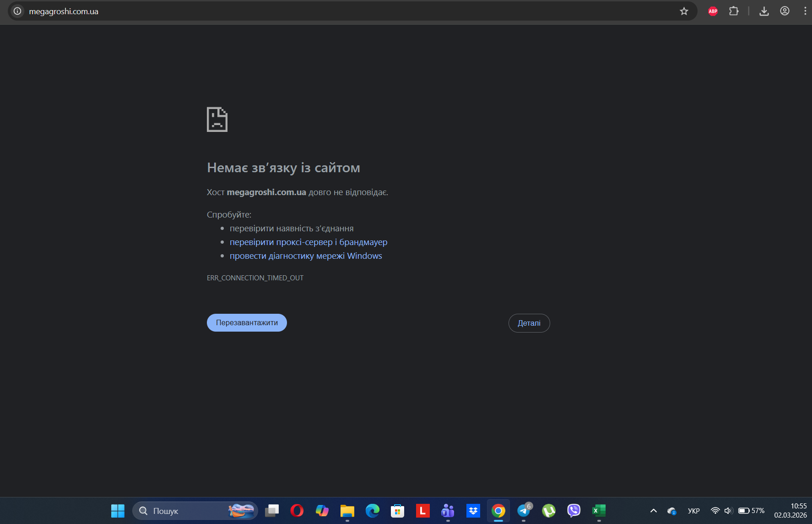The image size is (812, 524).
Task: Open link провести діагностику мережі Windows
Action: tap(306, 256)
